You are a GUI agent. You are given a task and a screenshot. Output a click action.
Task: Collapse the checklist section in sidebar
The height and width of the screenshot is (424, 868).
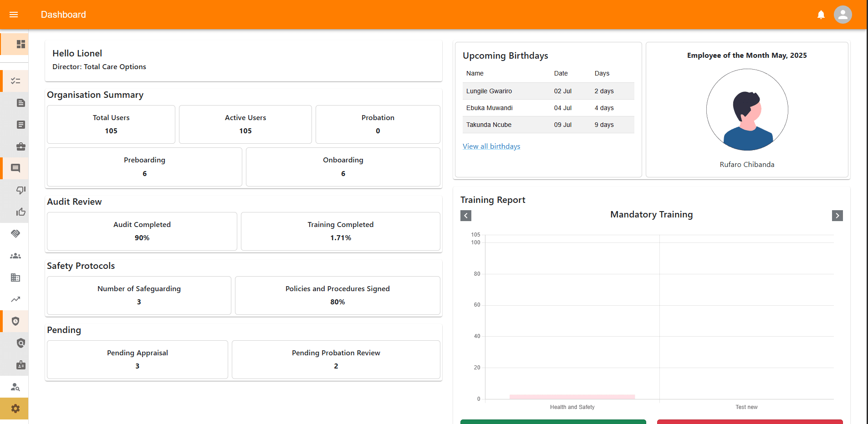coord(15,81)
